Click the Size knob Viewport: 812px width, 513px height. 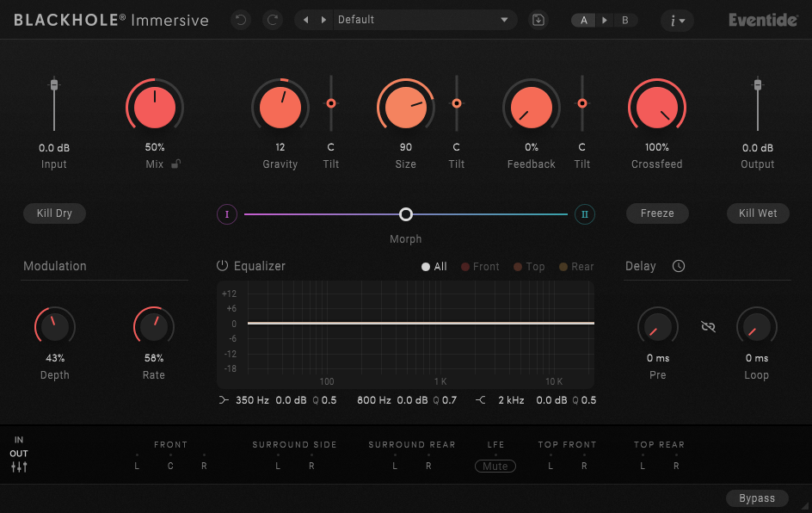[405, 108]
